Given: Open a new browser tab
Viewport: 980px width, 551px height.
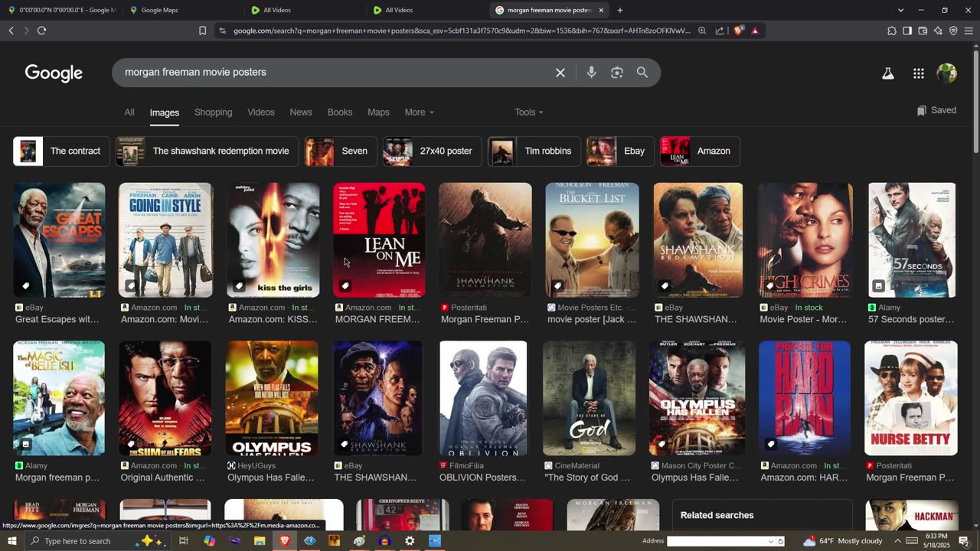Looking at the screenshot, I should click(x=620, y=10).
